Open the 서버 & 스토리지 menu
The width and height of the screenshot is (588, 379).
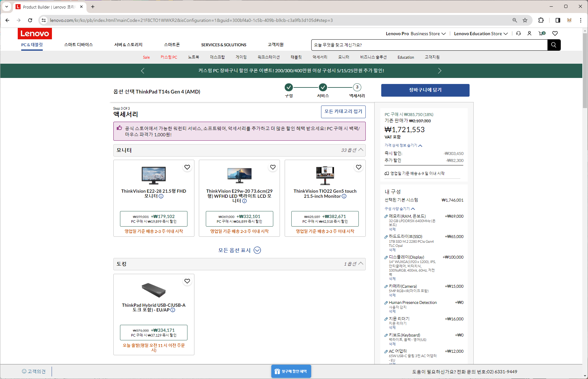pyautogui.click(x=128, y=45)
